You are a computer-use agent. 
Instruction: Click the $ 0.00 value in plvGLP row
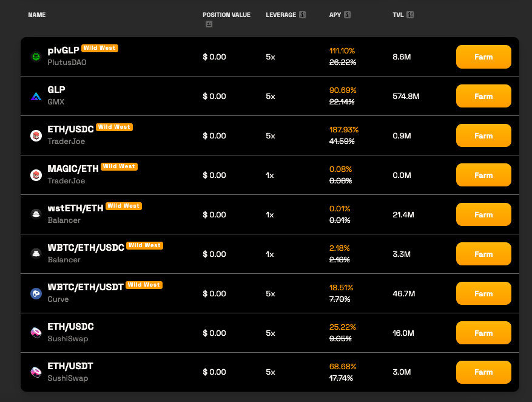tap(214, 56)
